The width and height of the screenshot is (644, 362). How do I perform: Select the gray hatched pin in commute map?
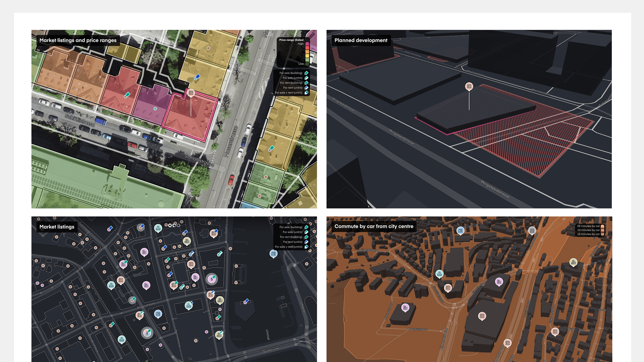pos(532,230)
